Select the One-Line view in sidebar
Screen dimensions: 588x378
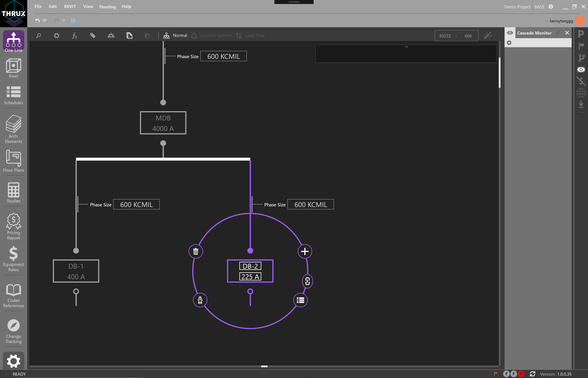[x=13, y=41]
